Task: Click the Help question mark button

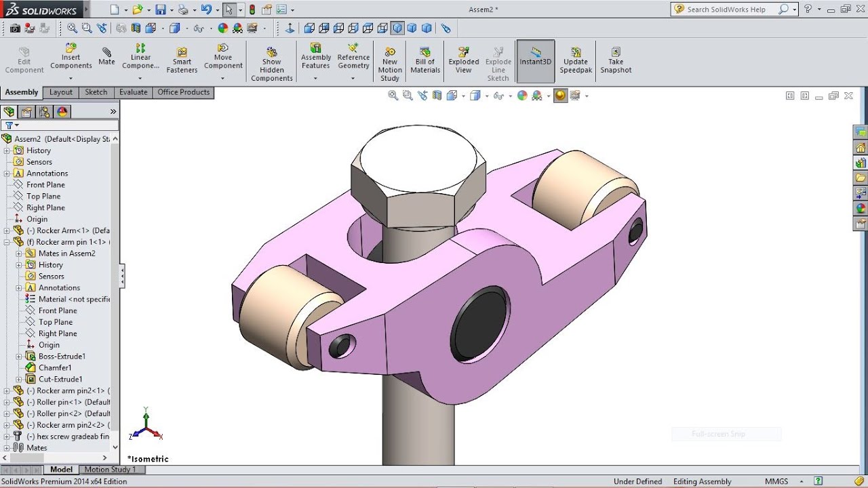Action: click(x=808, y=9)
